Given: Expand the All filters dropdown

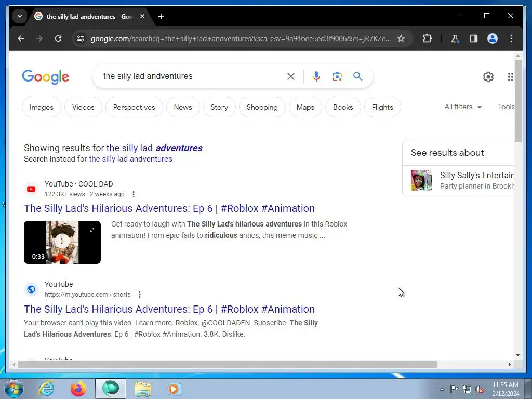Looking at the screenshot, I should pos(463,107).
